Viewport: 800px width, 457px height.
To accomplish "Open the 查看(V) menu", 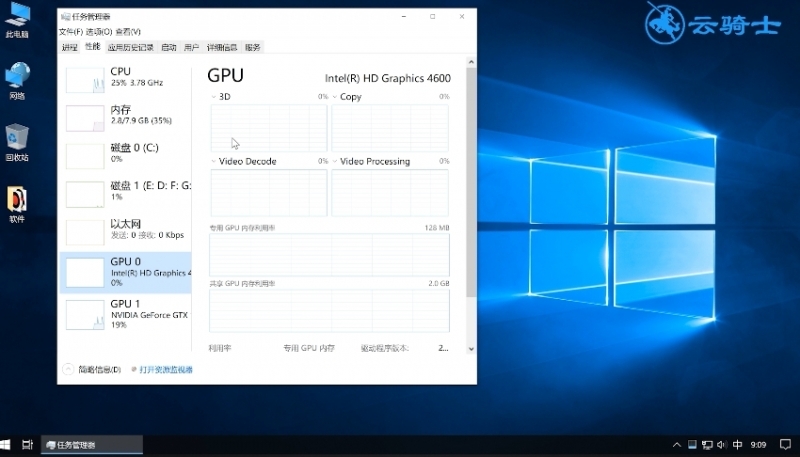I will point(128,32).
